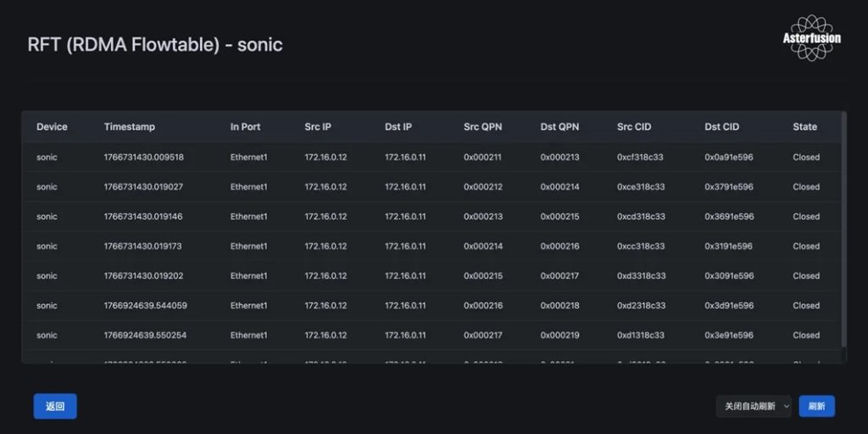Click Closed state in 0x000217 row
Image resolution: width=868 pixels, height=434 pixels.
[x=806, y=335]
